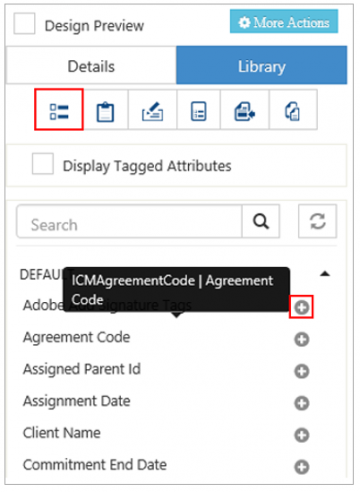Switch to the Library tab
360x492 pixels.
262,65
